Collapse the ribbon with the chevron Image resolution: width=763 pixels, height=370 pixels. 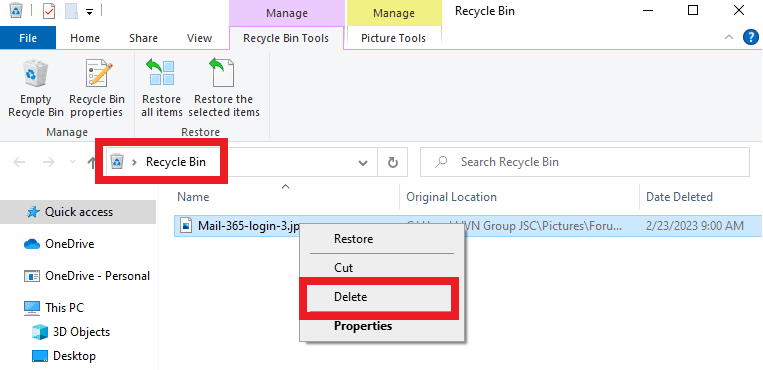click(x=728, y=37)
